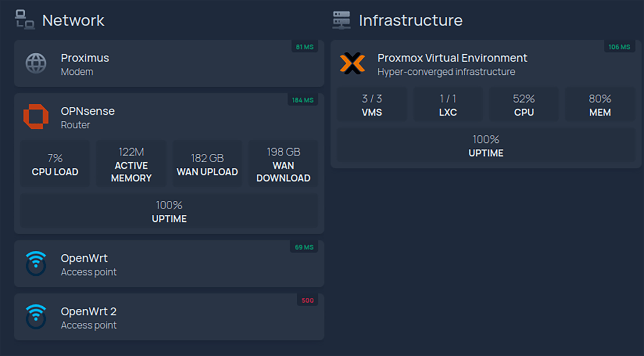The image size is (644, 356).
Task: Click the red 500 status badge
Action: point(308,300)
